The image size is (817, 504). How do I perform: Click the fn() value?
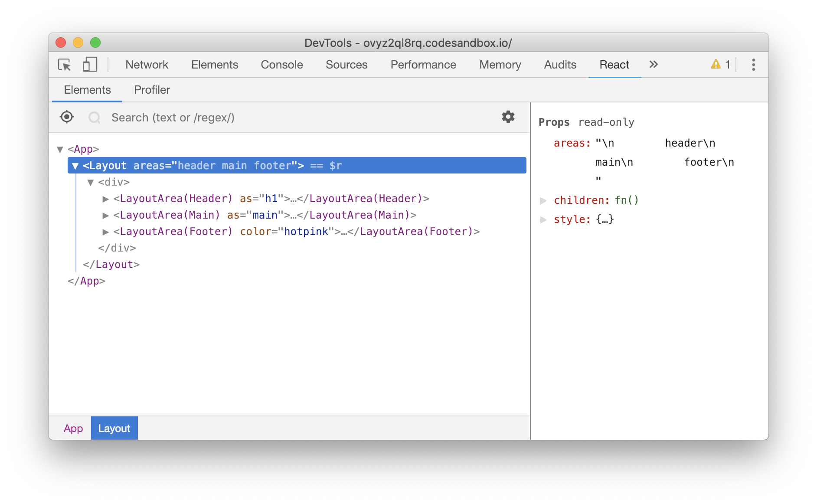pos(627,200)
